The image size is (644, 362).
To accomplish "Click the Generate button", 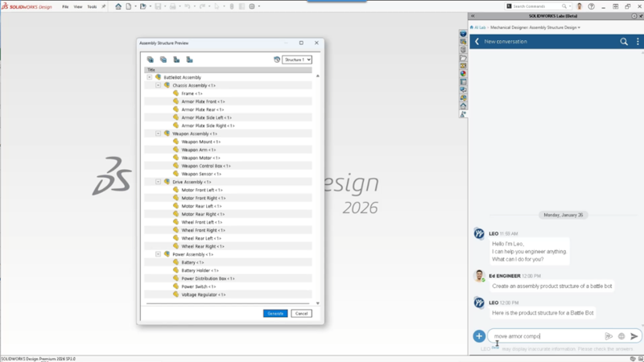I will coord(275,313).
